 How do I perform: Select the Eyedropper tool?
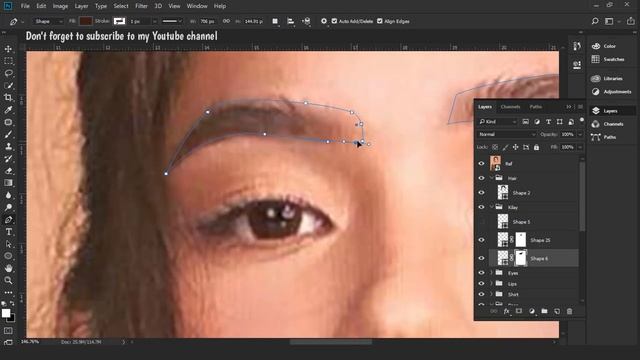(x=8, y=110)
